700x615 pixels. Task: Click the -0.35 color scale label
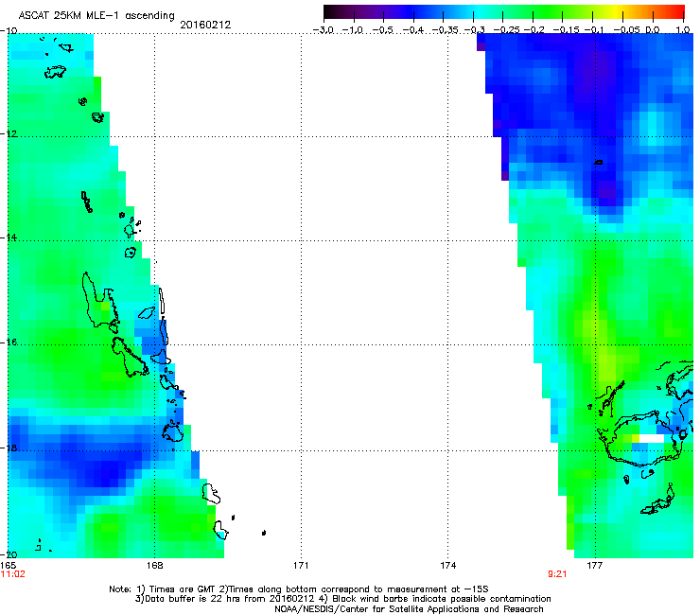[x=443, y=30]
